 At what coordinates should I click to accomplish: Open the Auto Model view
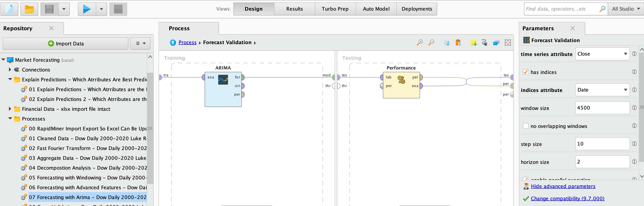click(376, 9)
